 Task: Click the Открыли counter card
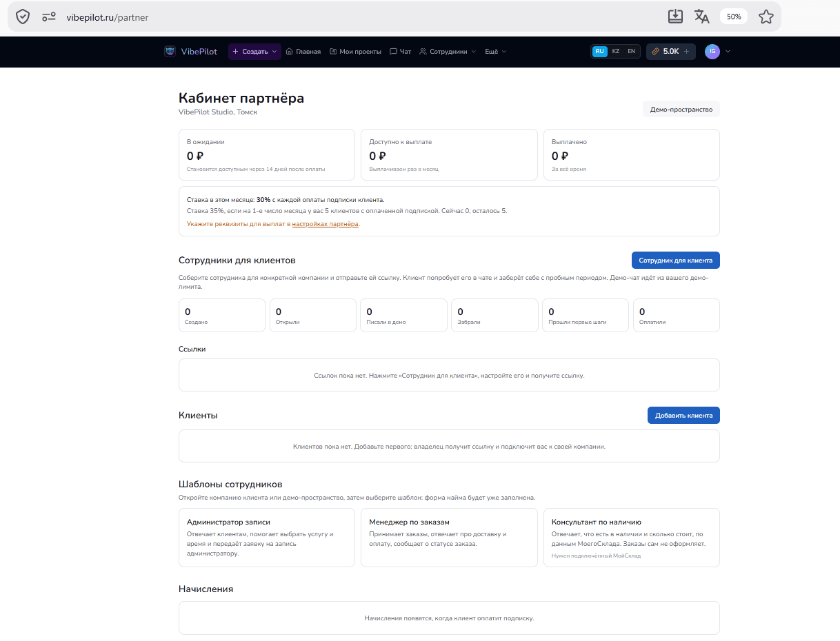313,316
